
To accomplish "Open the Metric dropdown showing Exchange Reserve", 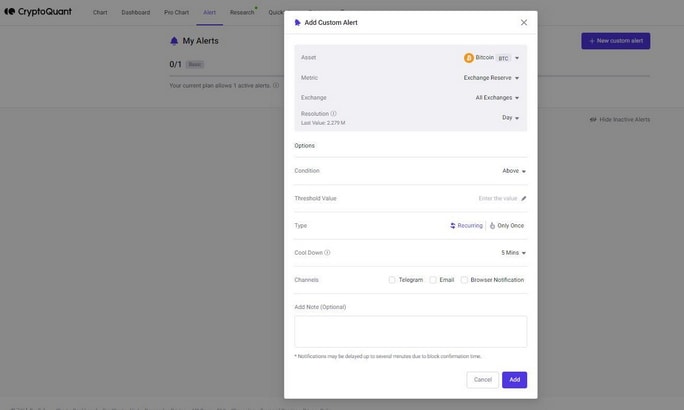I will pyautogui.click(x=491, y=78).
